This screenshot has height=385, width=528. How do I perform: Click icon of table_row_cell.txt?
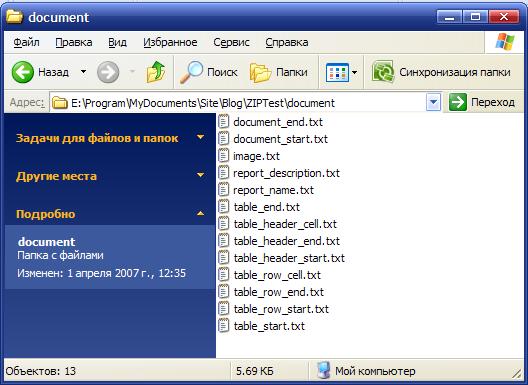pos(223,275)
